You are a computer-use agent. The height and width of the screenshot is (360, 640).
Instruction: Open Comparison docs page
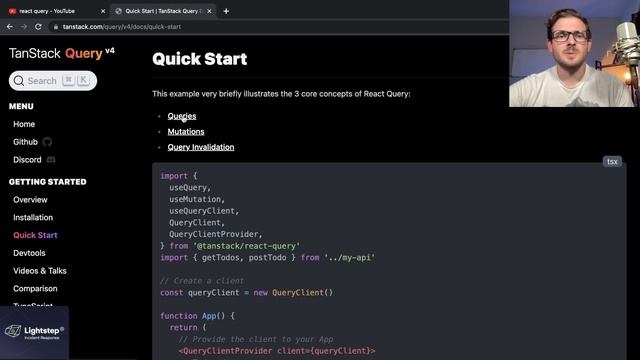pyautogui.click(x=35, y=289)
